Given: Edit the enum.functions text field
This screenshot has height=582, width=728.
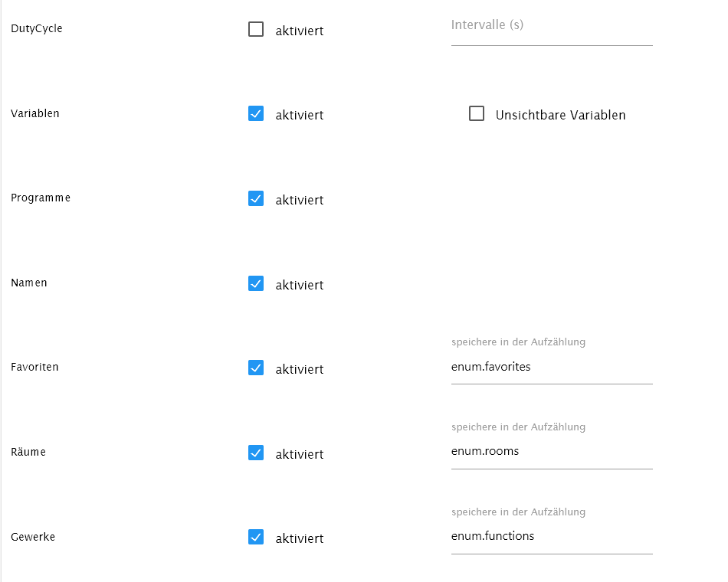Looking at the screenshot, I should tap(552, 536).
